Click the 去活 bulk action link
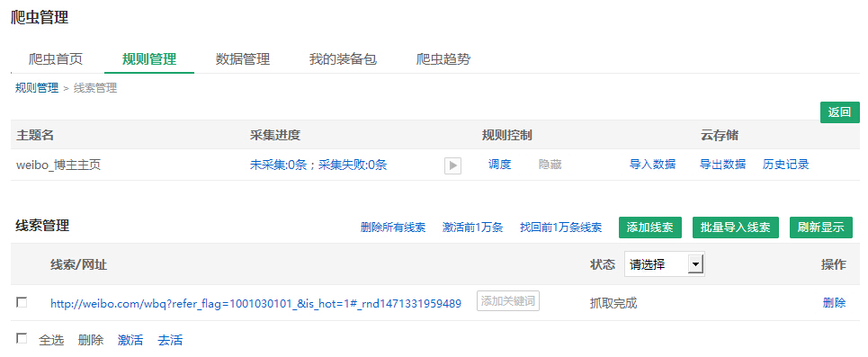The height and width of the screenshot is (357, 868). tap(170, 340)
